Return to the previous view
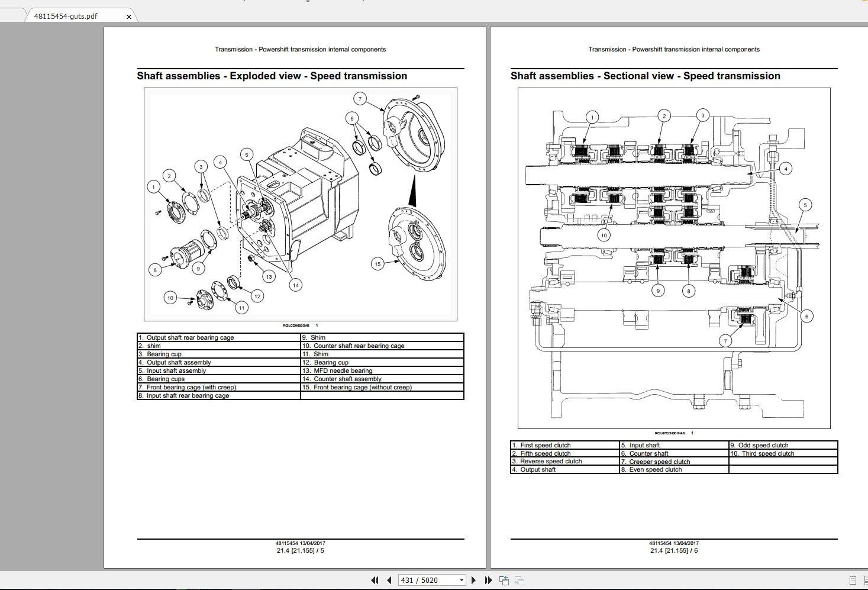 click(505, 579)
